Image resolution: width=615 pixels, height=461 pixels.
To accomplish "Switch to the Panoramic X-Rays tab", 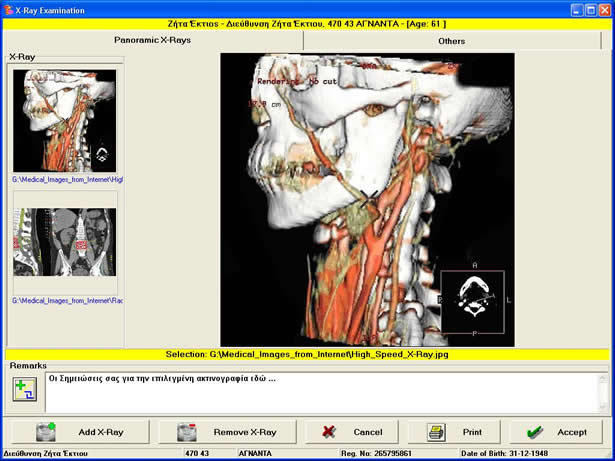I will tap(153, 41).
